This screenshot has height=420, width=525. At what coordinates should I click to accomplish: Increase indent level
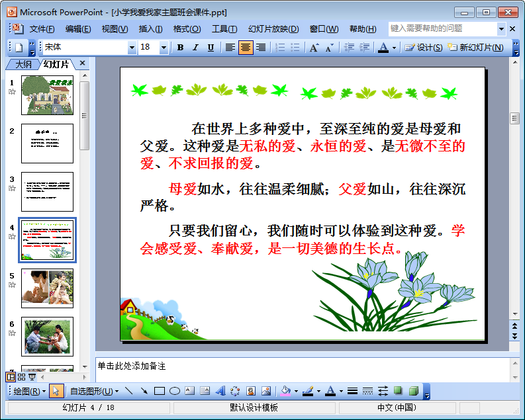[x=364, y=48]
